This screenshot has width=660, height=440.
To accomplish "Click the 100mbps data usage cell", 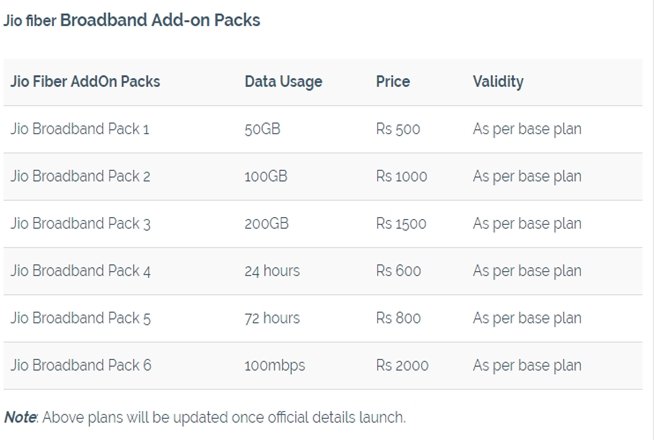I will click(x=275, y=365).
